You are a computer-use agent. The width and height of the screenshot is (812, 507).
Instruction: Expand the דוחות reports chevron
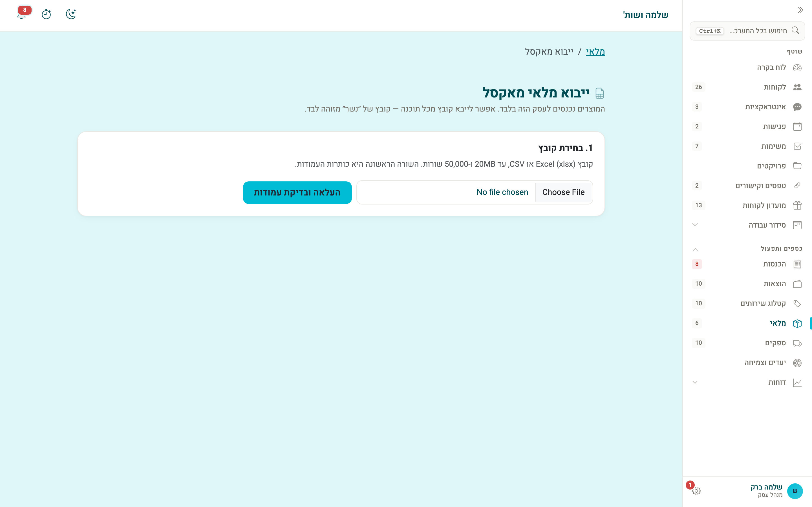click(x=695, y=383)
